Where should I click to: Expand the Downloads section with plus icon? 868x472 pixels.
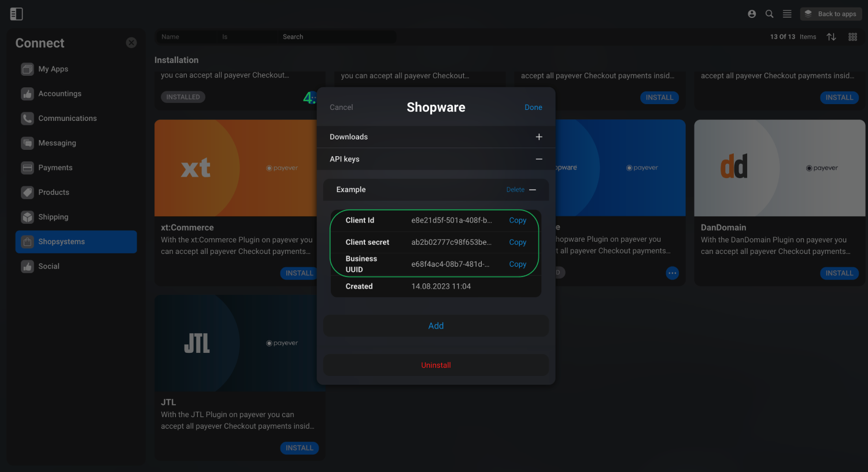[539, 137]
